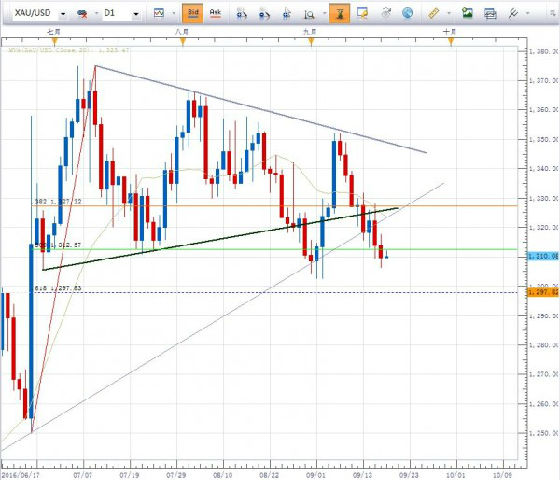Image resolution: width=560 pixels, height=480 pixels.
Task: Open the chart type dropdown arrow
Action: [174, 14]
